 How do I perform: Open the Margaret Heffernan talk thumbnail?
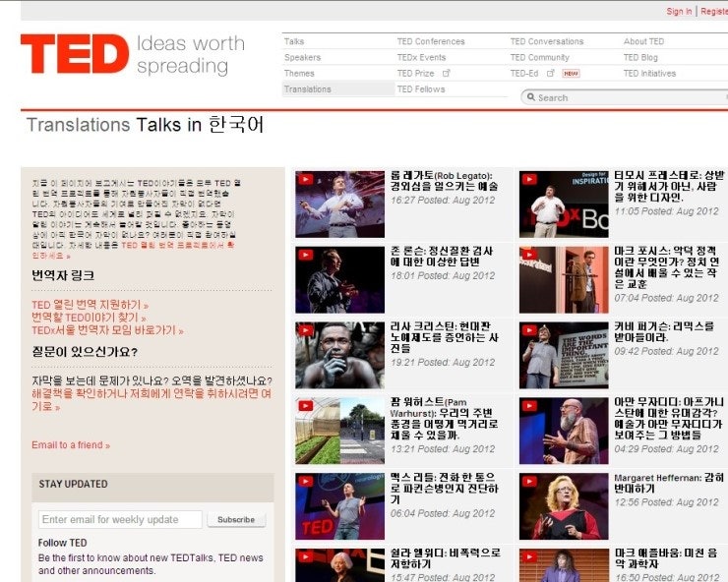(x=564, y=506)
